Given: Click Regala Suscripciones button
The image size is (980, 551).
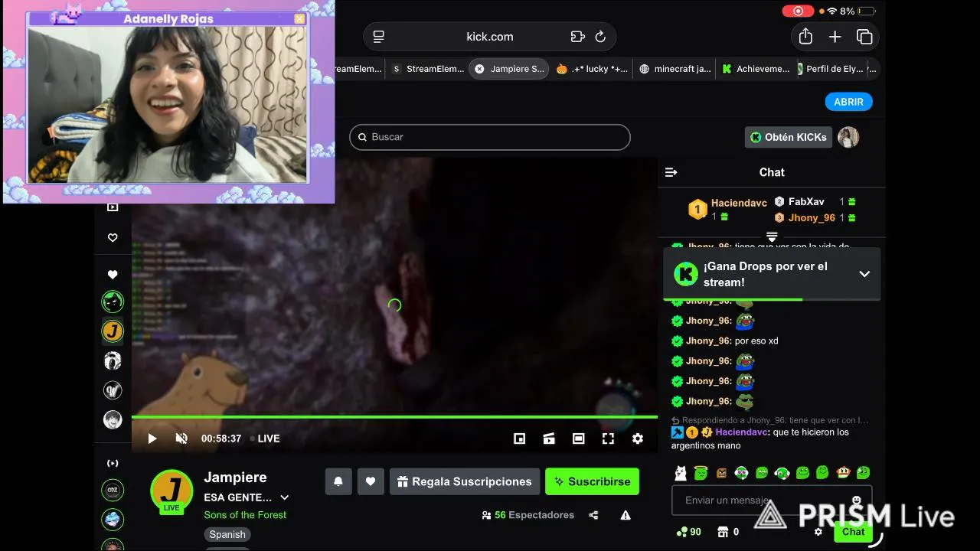Looking at the screenshot, I should pos(465,481).
